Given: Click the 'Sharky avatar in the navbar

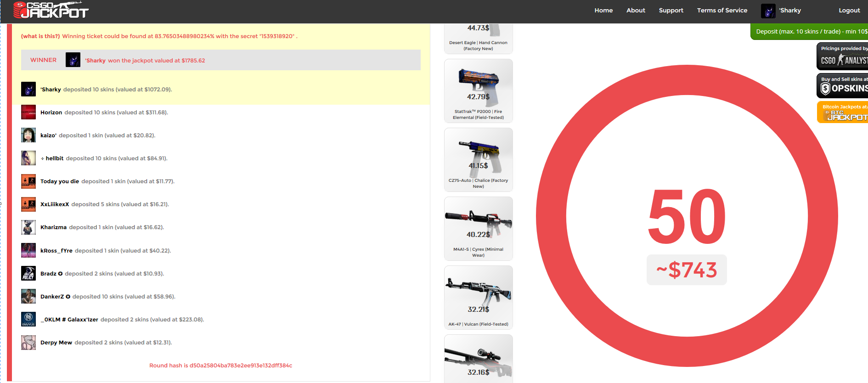Looking at the screenshot, I should coord(768,11).
